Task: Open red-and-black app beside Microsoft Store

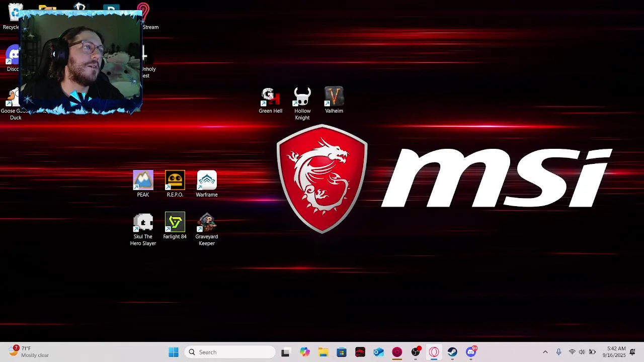Action: point(360,352)
